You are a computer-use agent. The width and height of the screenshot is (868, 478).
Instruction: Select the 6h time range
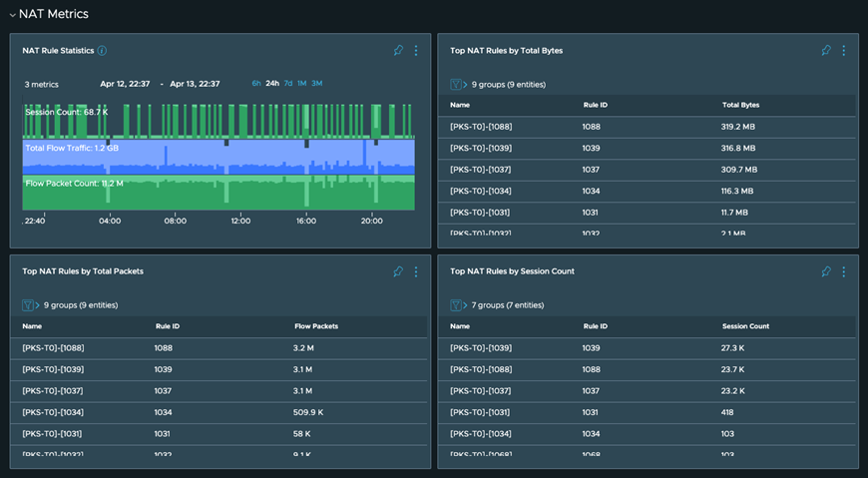tap(256, 84)
